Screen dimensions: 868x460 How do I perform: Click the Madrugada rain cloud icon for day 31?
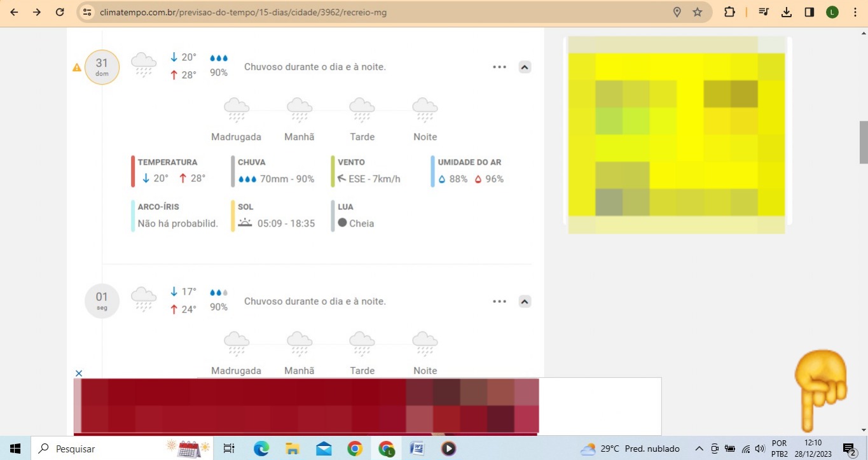coord(237,110)
